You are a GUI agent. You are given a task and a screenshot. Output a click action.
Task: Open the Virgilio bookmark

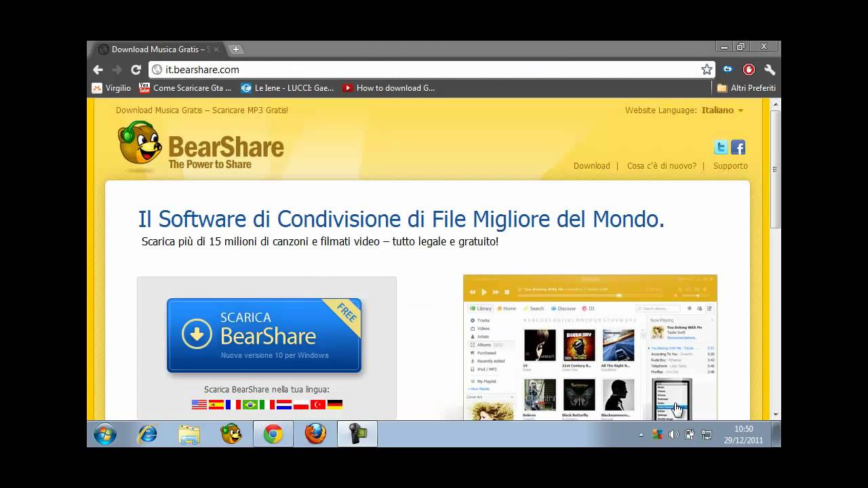pos(111,88)
